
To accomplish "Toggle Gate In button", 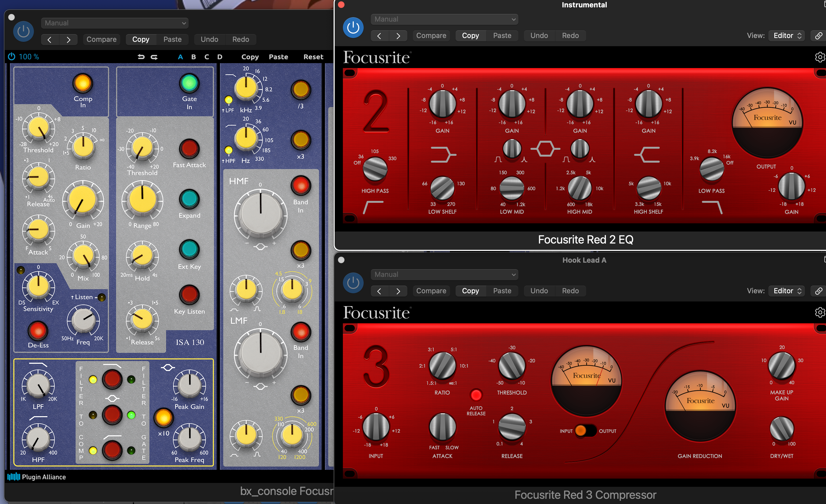I will tap(189, 83).
